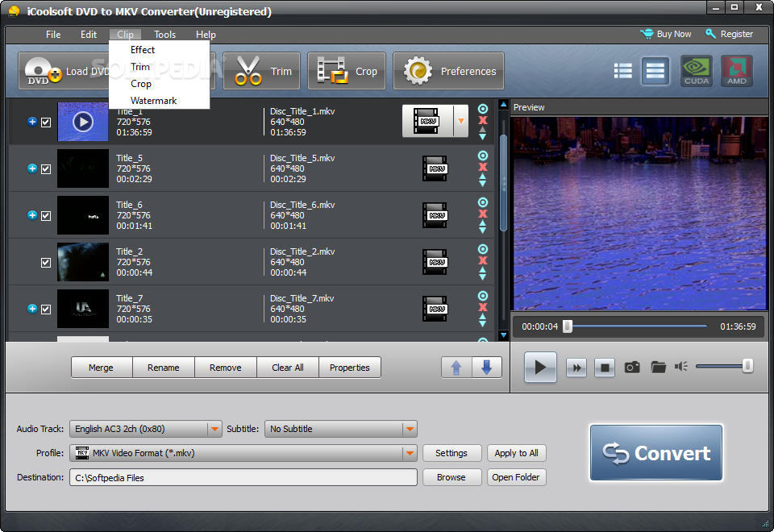Click the fast forward preview button

(576, 368)
